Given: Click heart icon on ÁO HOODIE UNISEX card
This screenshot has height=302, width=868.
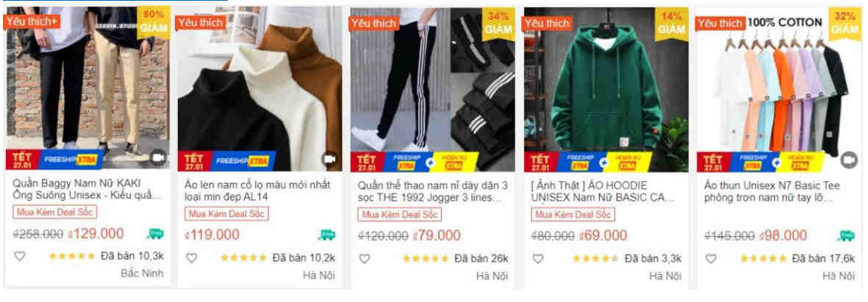Looking at the screenshot, I should coord(537,259).
